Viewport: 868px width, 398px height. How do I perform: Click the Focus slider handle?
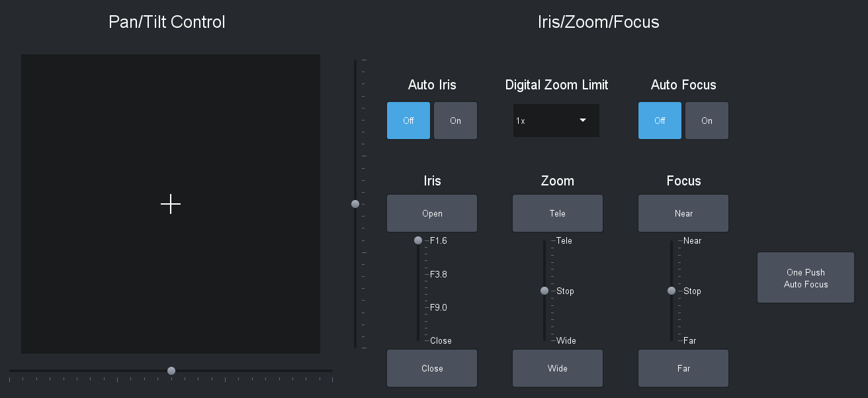point(671,291)
